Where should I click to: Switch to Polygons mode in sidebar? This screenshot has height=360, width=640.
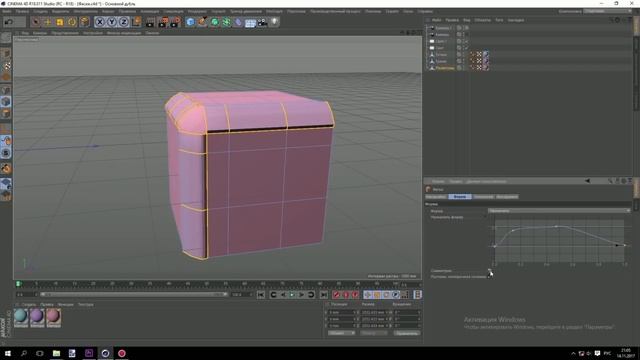tap(6, 113)
